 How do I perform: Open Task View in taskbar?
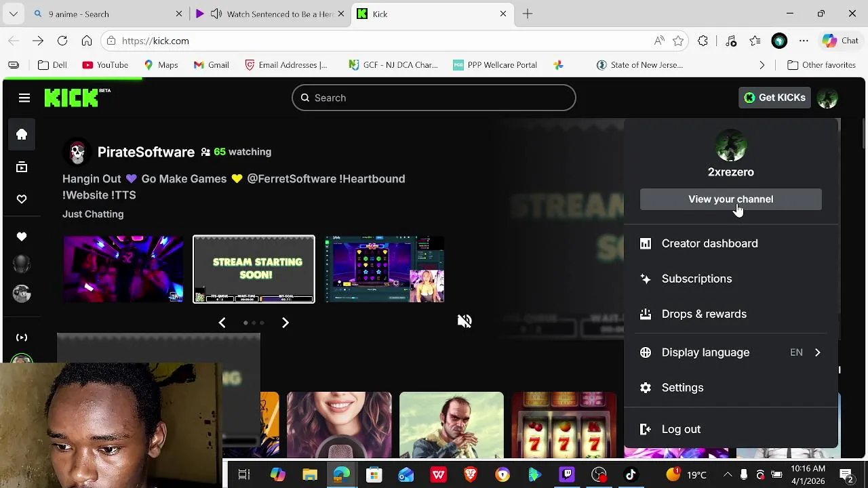tap(244, 474)
